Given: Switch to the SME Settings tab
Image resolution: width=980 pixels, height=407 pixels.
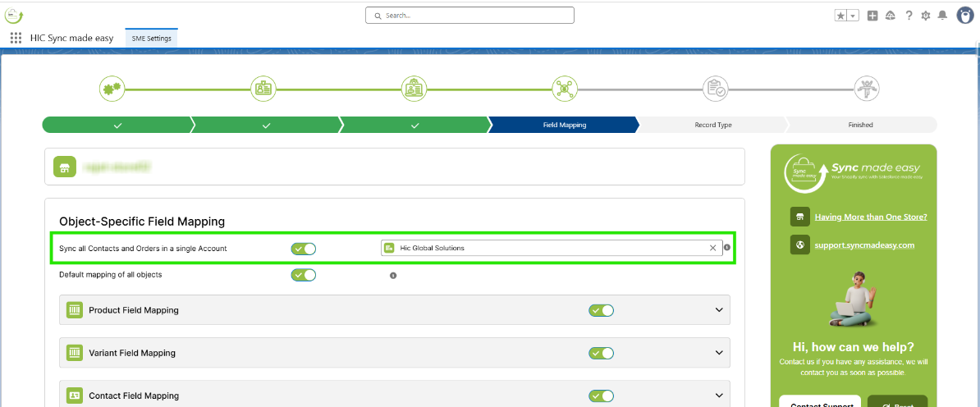Looking at the screenshot, I should tap(151, 38).
